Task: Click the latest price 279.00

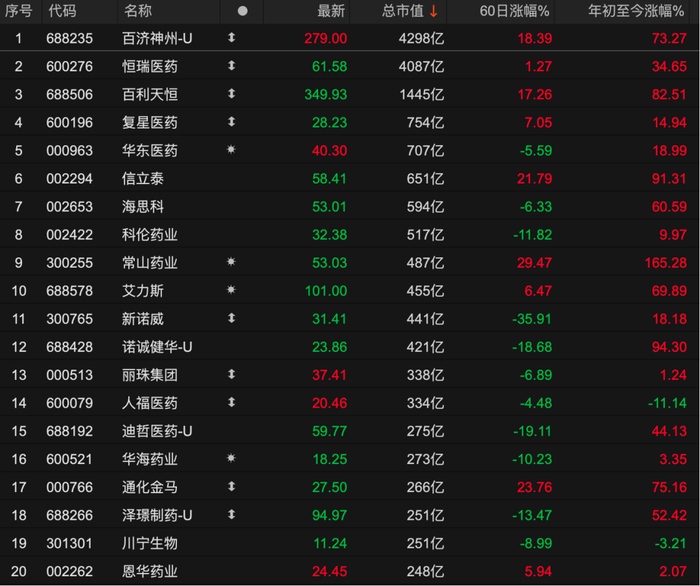Action: (x=325, y=38)
